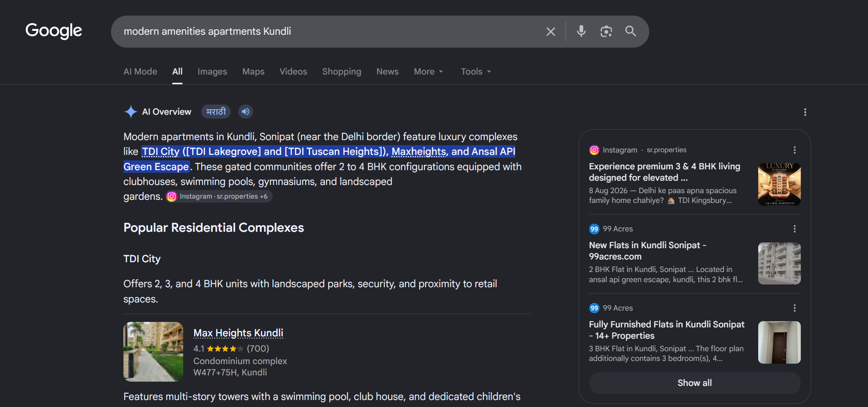Open the Instagram sr.properties +6 source chip
868x407 pixels.
(x=218, y=196)
